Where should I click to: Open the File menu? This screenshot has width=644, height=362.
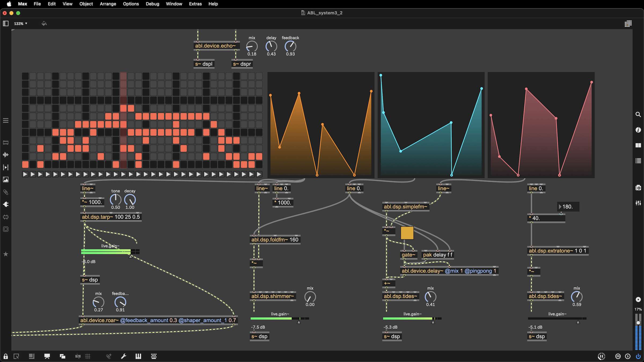(x=37, y=4)
